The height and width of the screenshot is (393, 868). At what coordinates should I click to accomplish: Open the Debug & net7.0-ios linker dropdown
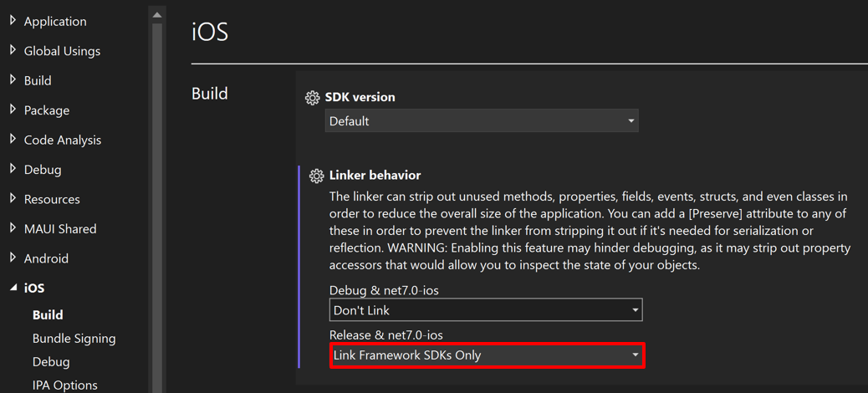pos(486,310)
